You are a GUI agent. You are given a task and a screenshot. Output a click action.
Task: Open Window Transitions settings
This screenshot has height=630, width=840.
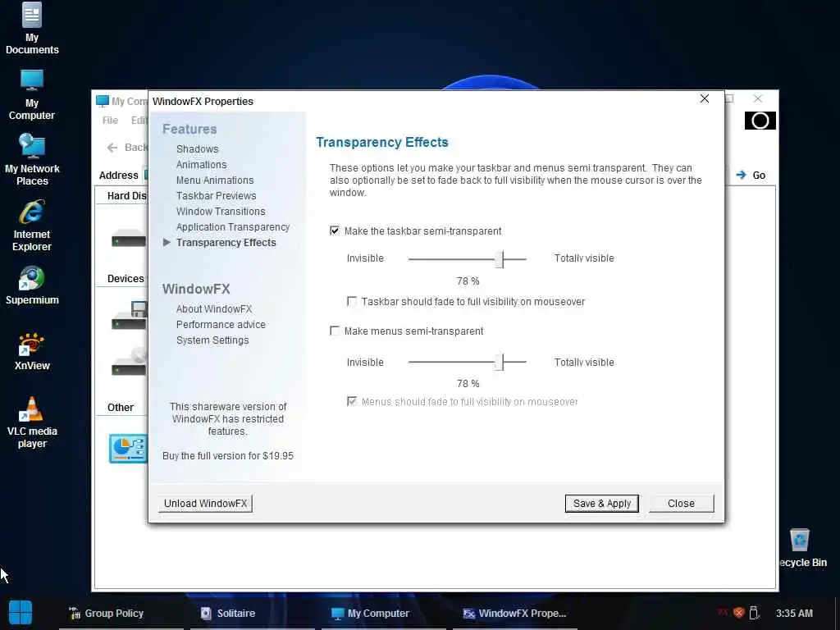(x=221, y=211)
